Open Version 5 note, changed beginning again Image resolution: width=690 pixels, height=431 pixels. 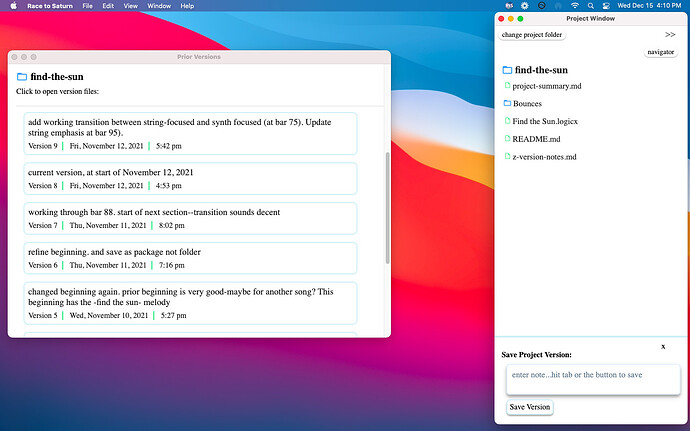[181, 297]
